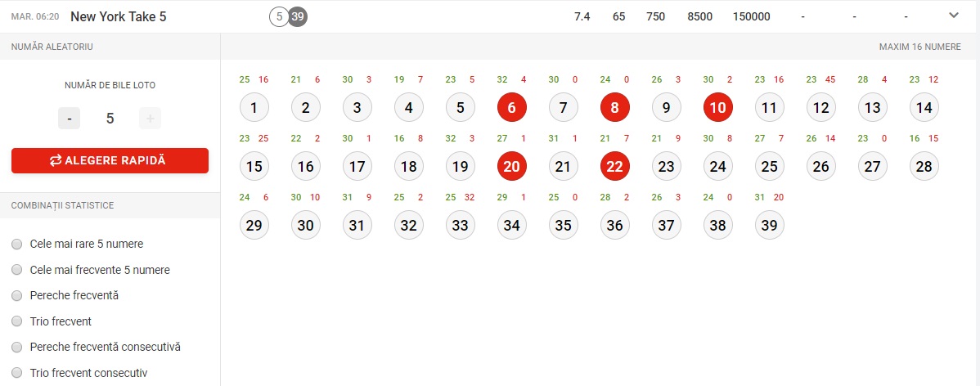Pick lottery ball number 39
This screenshot has height=386, width=980.
point(770,225)
